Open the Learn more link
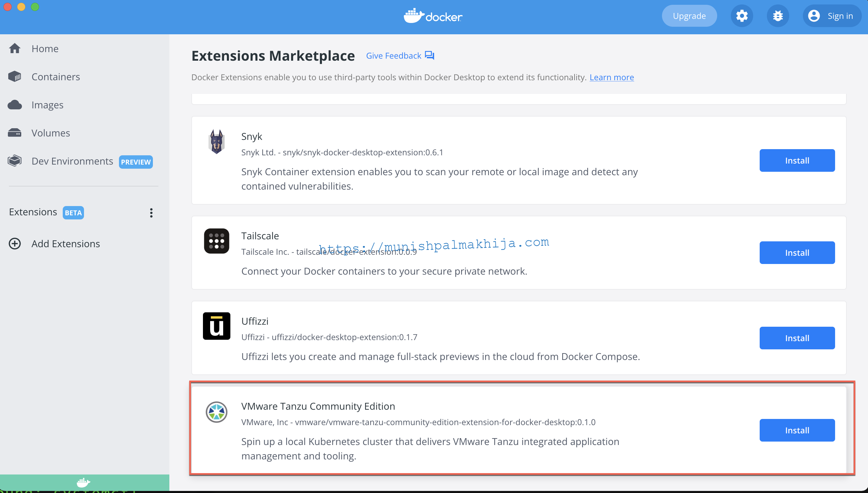 coord(612,77)
